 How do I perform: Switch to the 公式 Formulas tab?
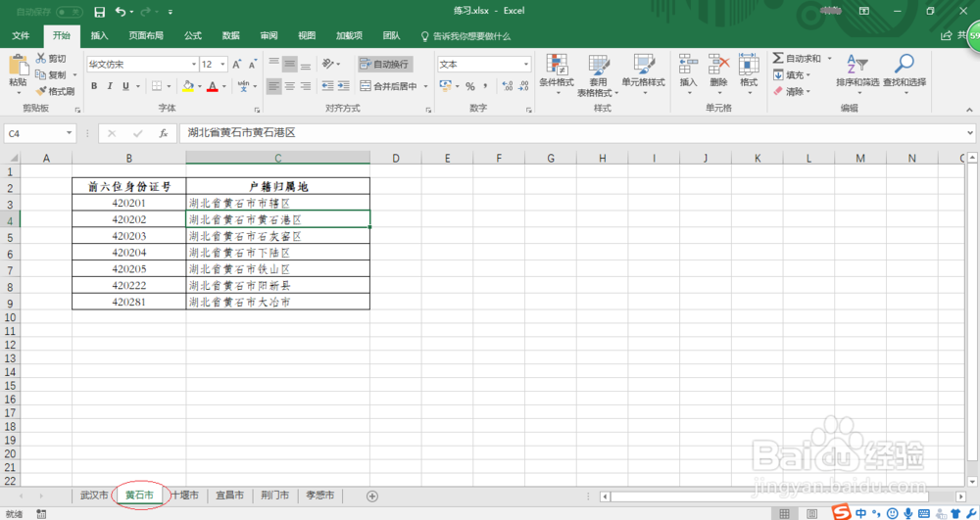(x=193, y=35)
